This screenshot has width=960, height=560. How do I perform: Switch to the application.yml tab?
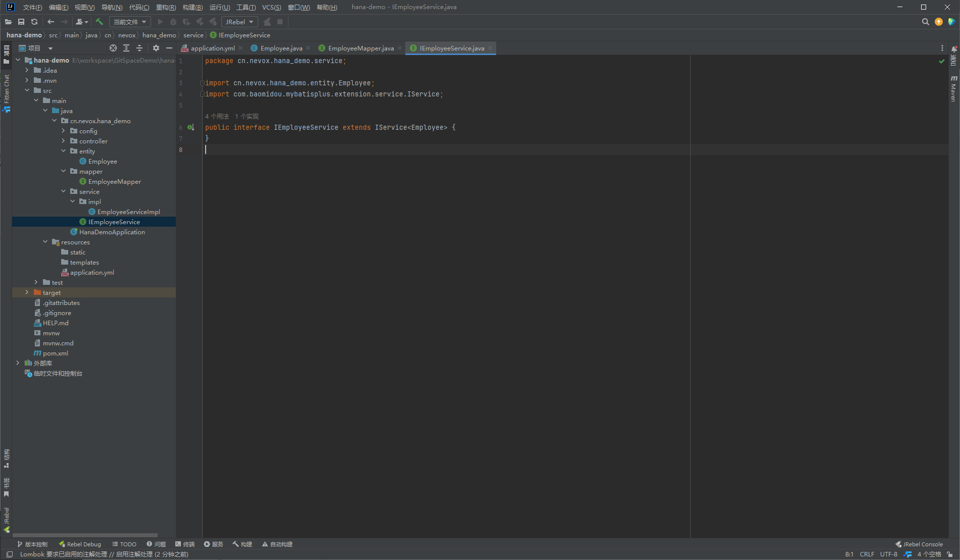coord(212,48)
